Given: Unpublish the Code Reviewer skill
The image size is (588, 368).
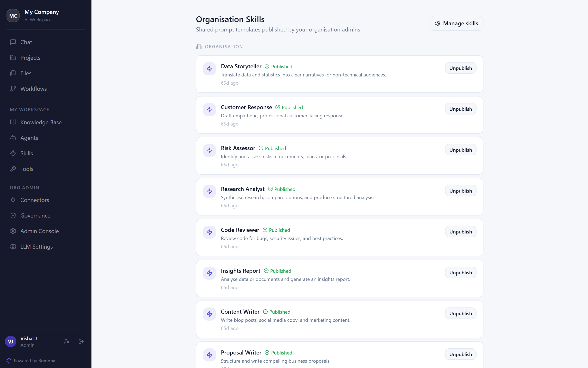Looking at the screenshot, I should pos(461,232).
